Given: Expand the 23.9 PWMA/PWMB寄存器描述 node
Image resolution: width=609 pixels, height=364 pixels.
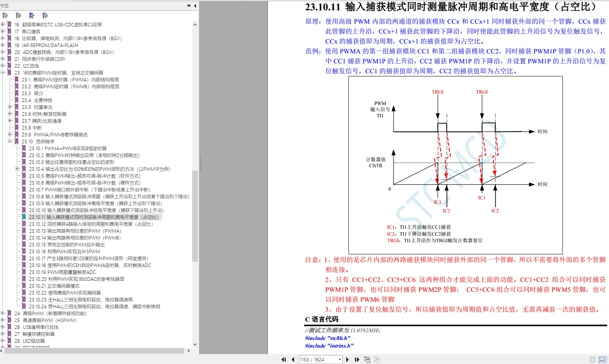Looking at the screenshot, I should pos(10,134).
